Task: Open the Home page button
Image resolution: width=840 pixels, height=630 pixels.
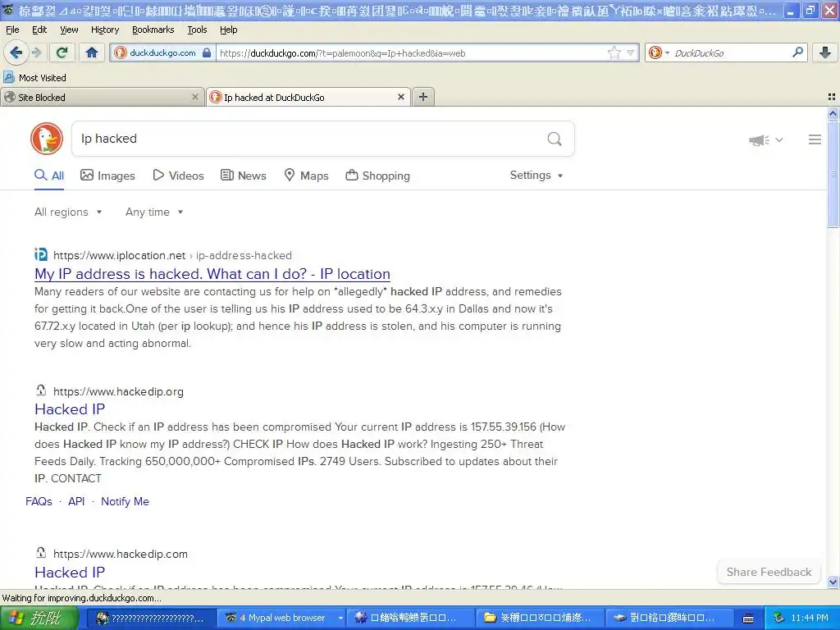Action: [x=92, y=52]
